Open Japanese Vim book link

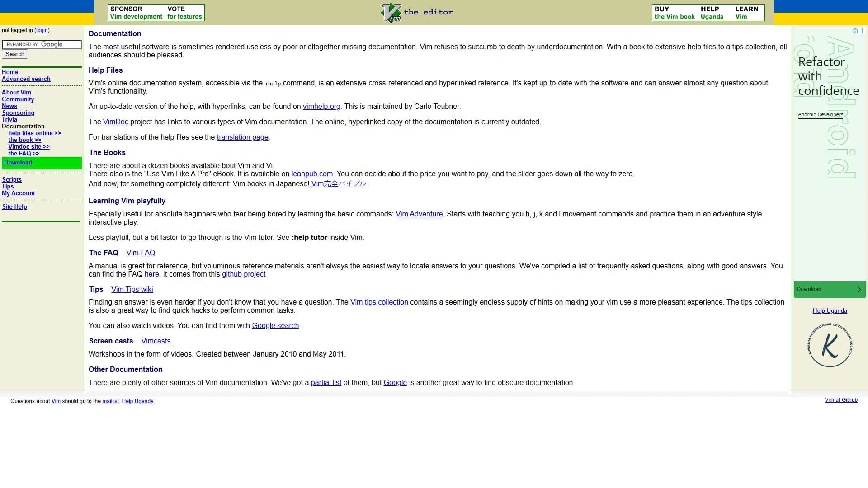339,184
